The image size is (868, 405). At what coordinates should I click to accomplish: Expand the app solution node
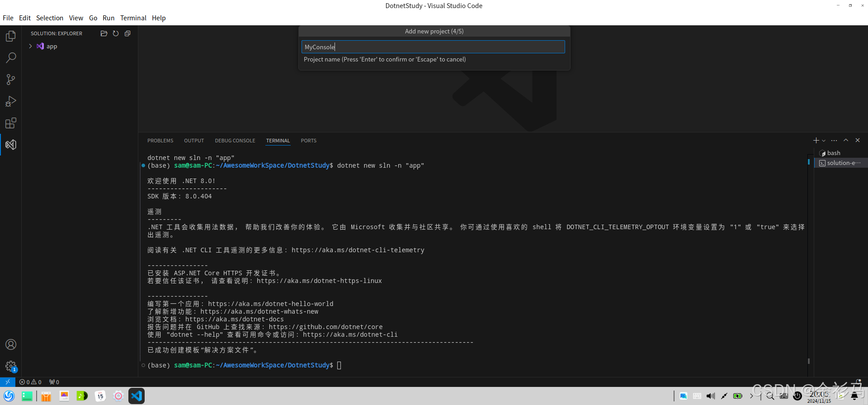pyautogui.click(x=30, y=46)
